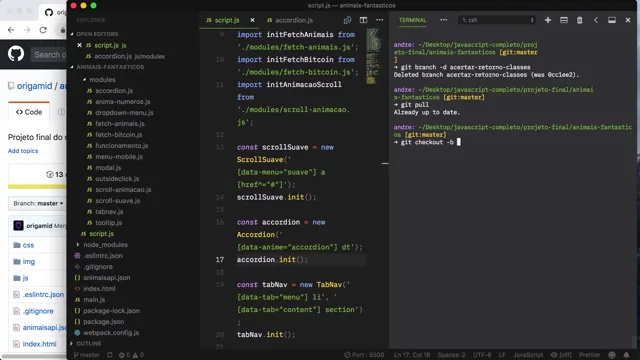640x360 pixels.
Task: Split the editor to the right
Action: (x=363, y=20)
